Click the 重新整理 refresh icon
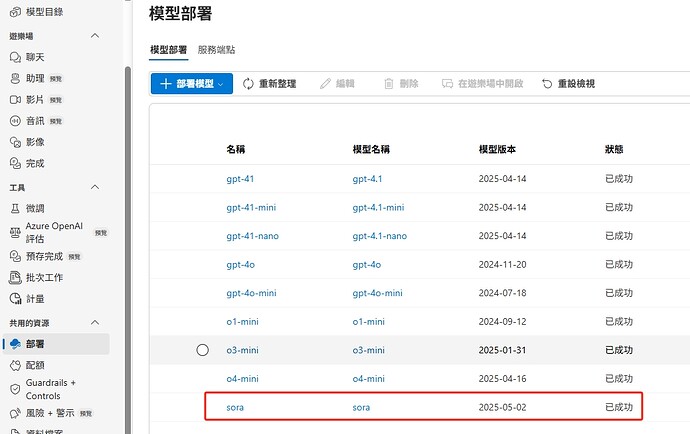 point(248,84)
